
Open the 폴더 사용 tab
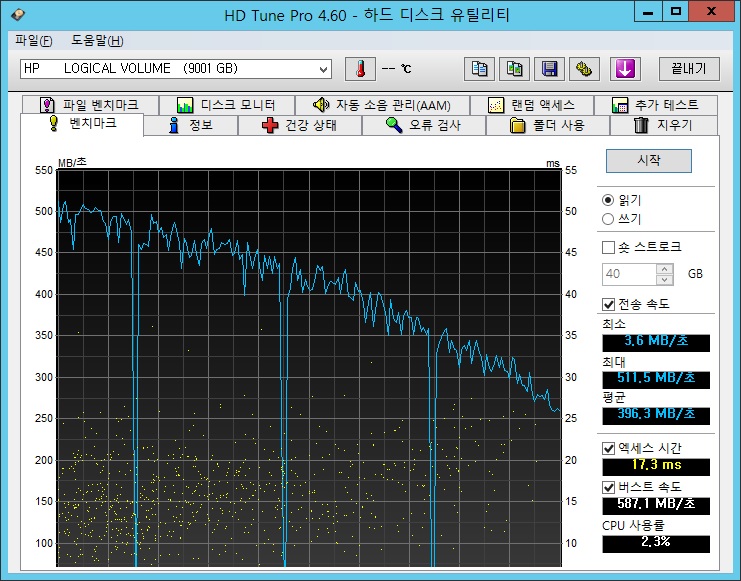pos(547,125)
